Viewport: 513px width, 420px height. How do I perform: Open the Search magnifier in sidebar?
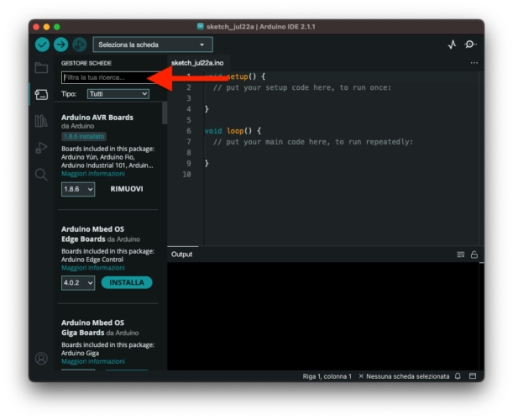41,175
